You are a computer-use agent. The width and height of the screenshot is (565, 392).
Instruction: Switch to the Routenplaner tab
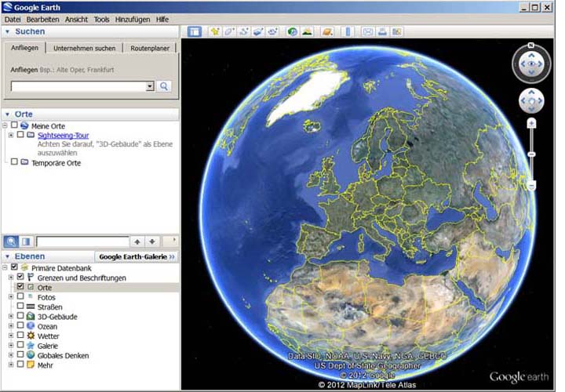[150, 49]
